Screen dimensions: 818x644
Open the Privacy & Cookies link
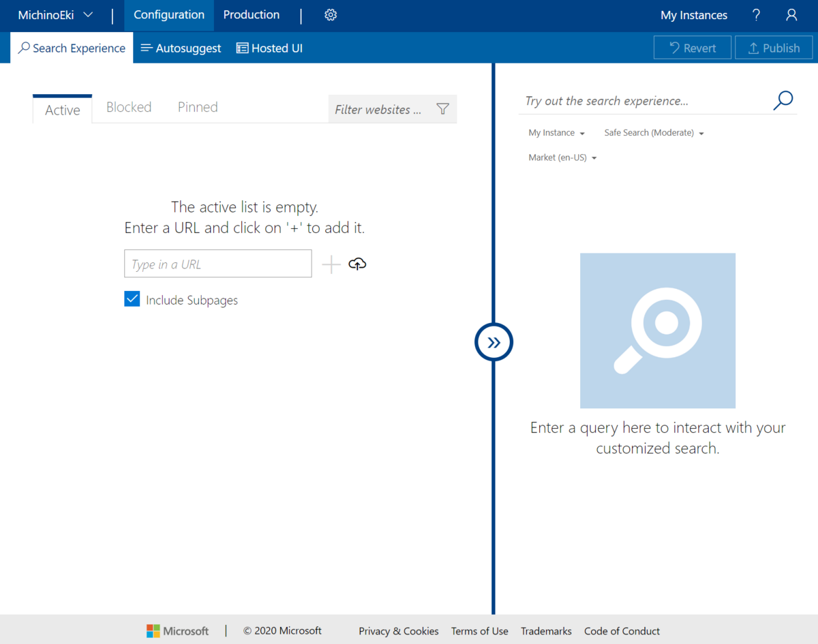coord(399,631)
